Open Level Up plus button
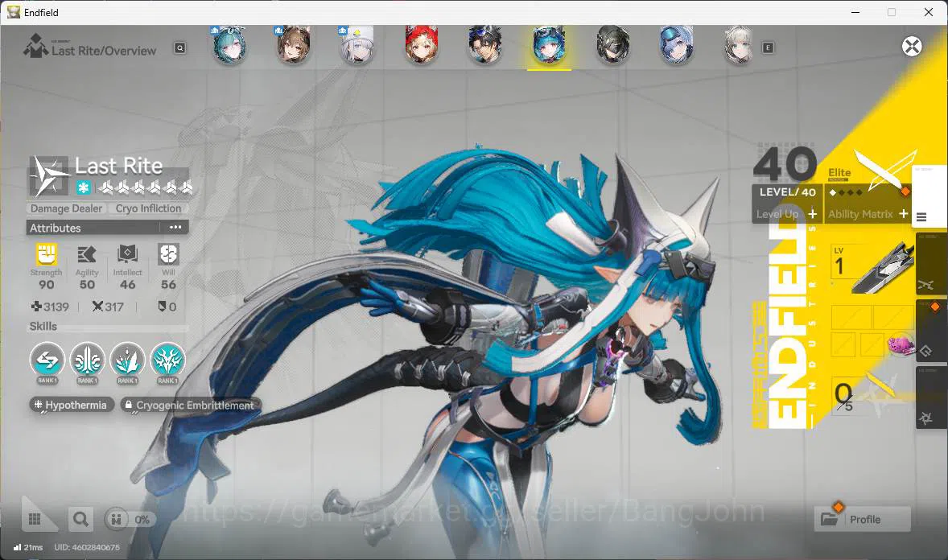 click(x=813, y=214)
